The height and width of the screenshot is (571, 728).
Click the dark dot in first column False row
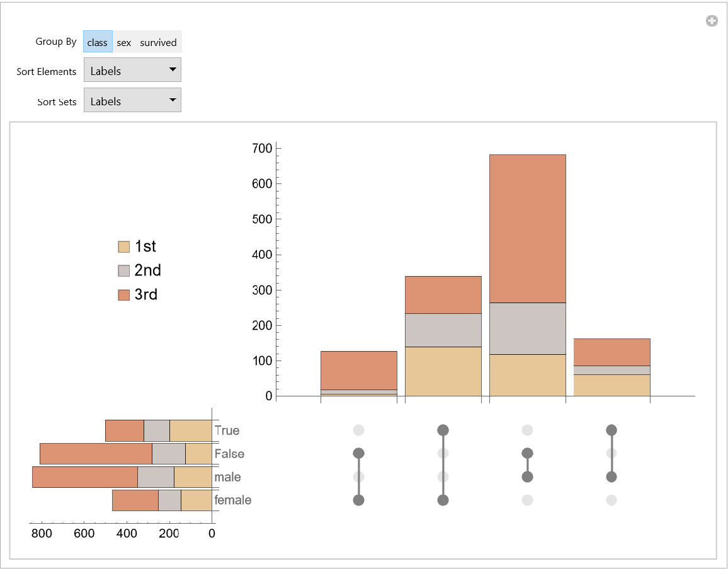coord(359,454)
